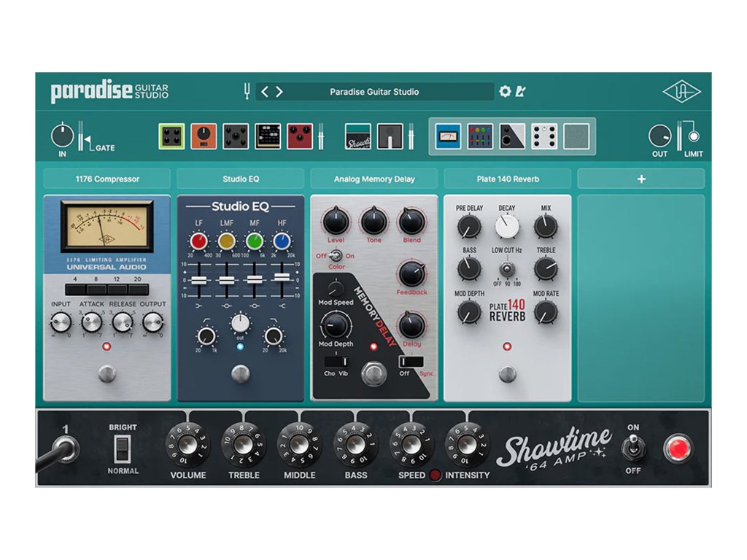Click the 1176 ATTACK knob
Image resolution: width=747 pixels, height=560 pixels.
pos(91,323)
